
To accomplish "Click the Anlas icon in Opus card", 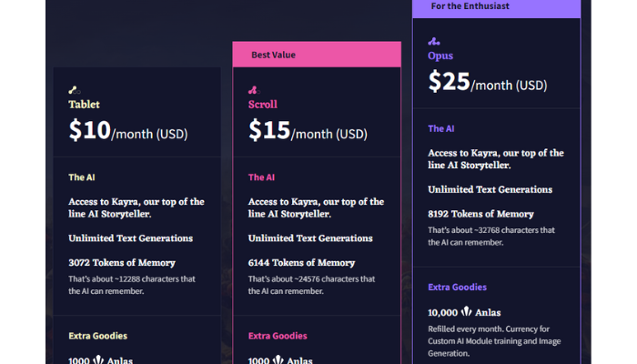I will [x=466, y=311].
